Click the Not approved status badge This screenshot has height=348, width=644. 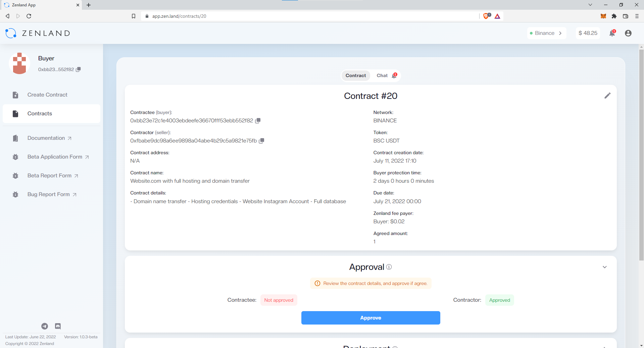pos(279,300)
